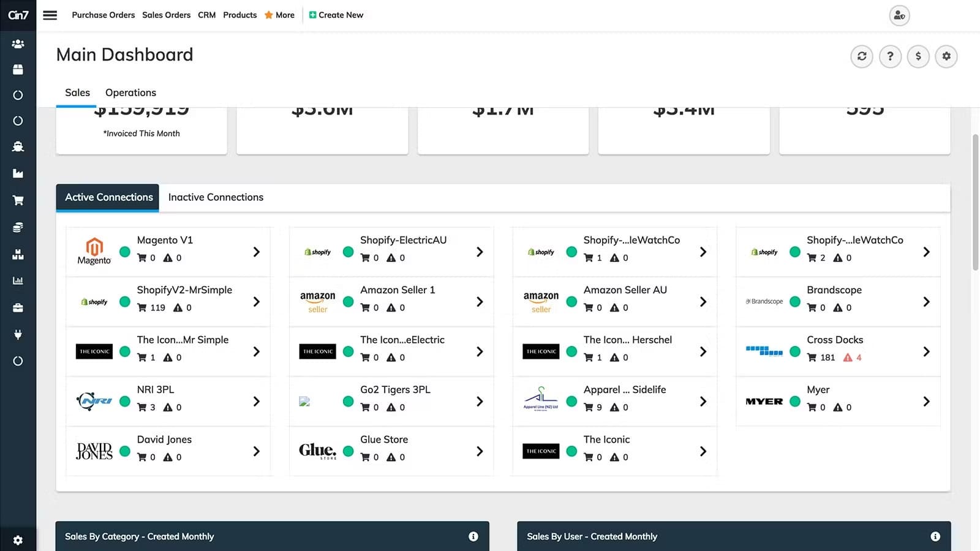Open the help question mark icon

[890, 56]
